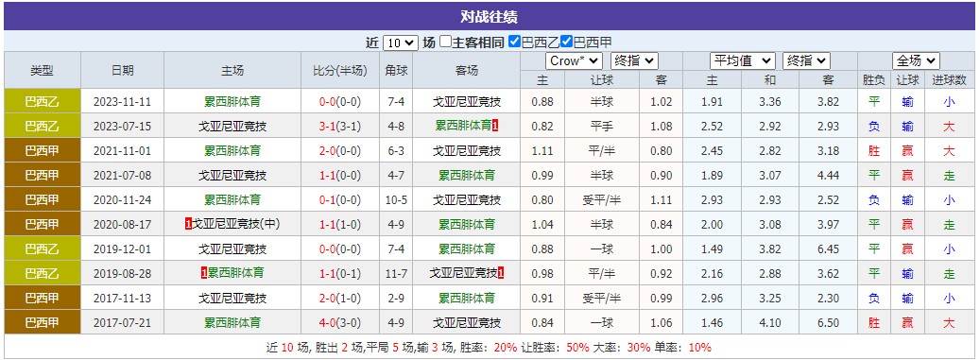Open score 3-1(3-1) from 2023-07-15 match

340,127
